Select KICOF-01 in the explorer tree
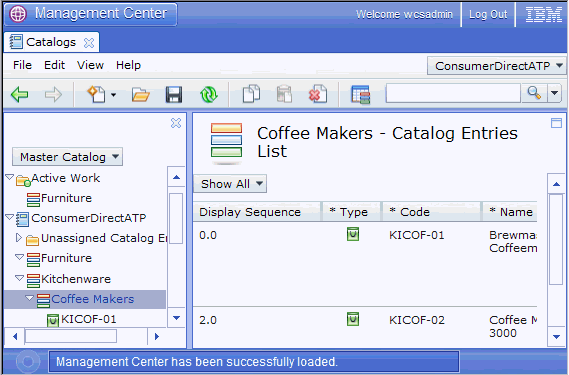 (89, 319)
